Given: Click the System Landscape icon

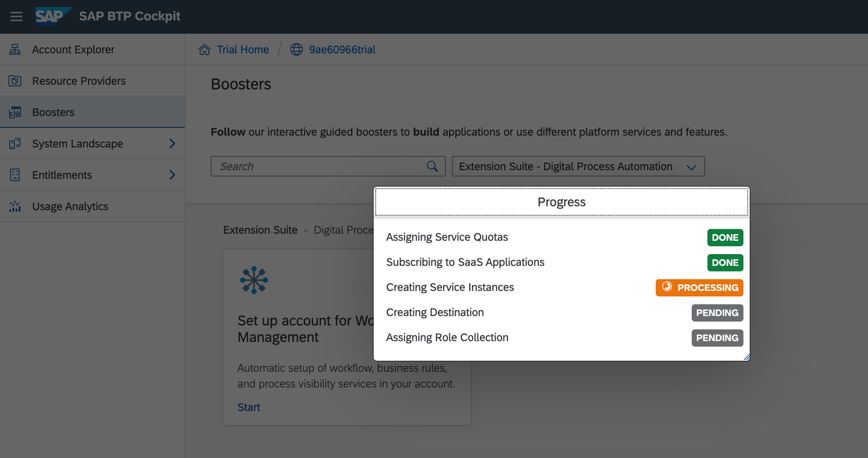Looking at the screenshot, I should pyautogui.click(x=15, y=144).
